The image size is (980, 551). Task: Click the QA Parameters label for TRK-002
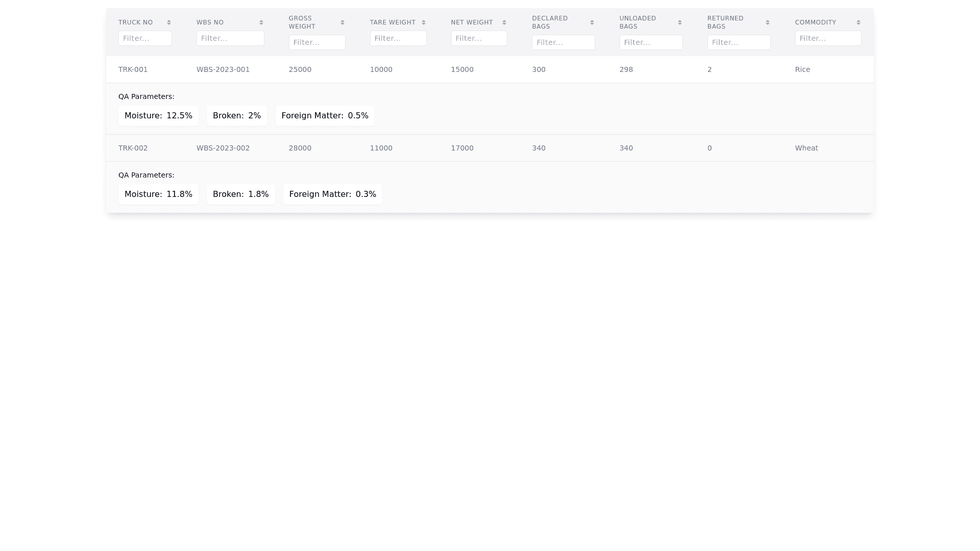pyautogui.click(x=146, y=175)
